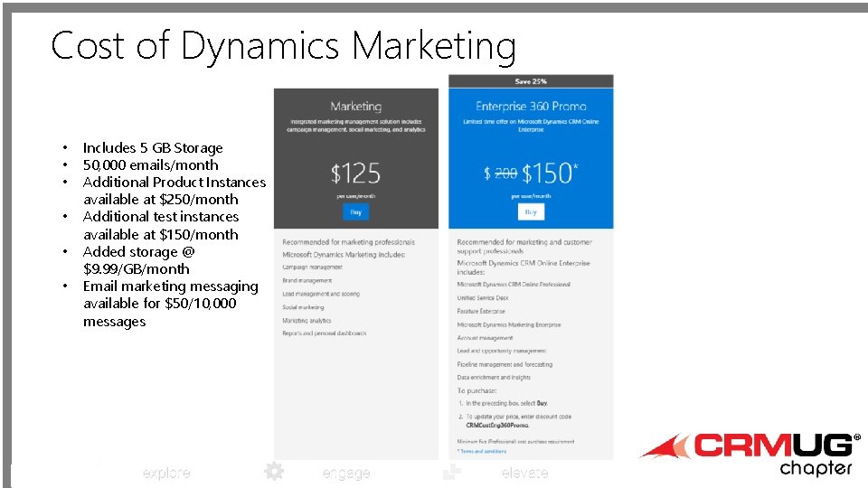
Task: Click the gear icon beside engage
Action: coord(273,472)
